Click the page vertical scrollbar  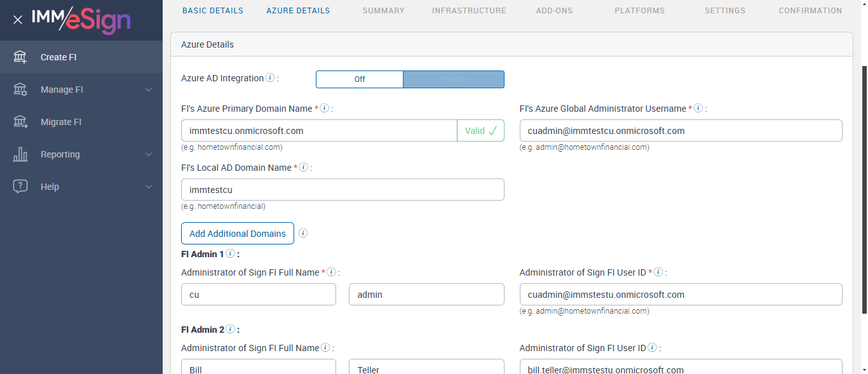[x=864, y=190]
